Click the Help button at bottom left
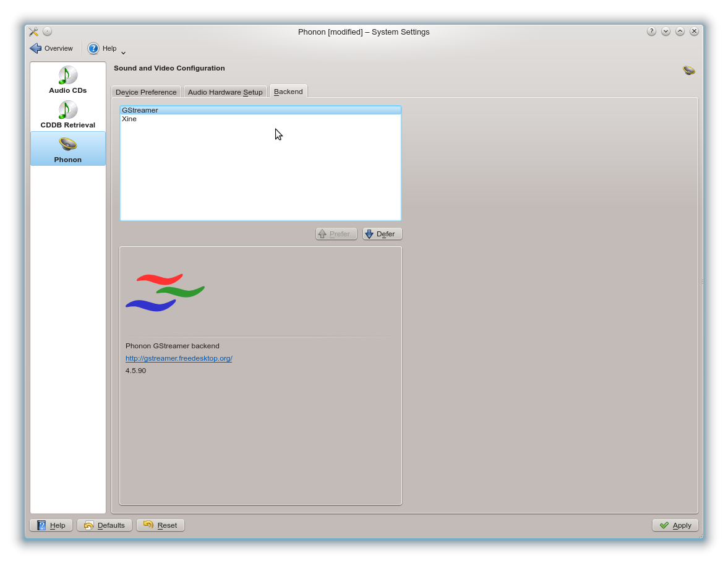 pos(51,525)
